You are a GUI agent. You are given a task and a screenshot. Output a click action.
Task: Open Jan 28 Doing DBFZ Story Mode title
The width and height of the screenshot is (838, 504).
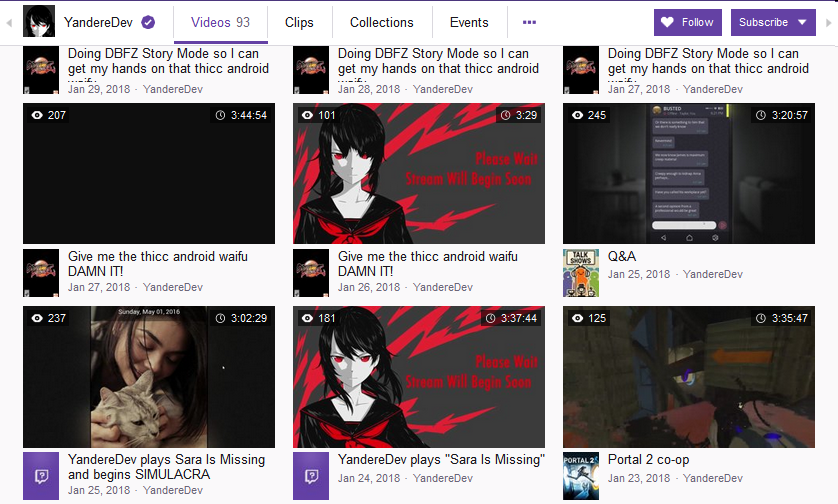click(438, 61)
